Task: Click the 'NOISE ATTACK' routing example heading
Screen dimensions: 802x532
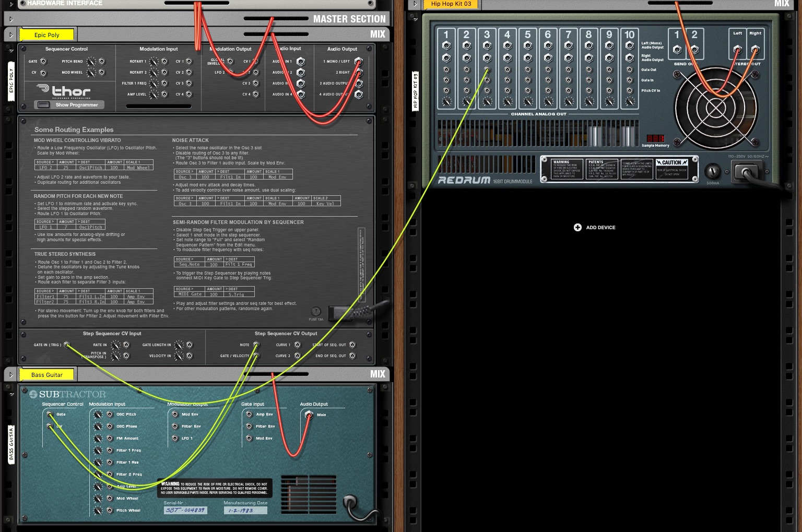Action: [191, 140]
